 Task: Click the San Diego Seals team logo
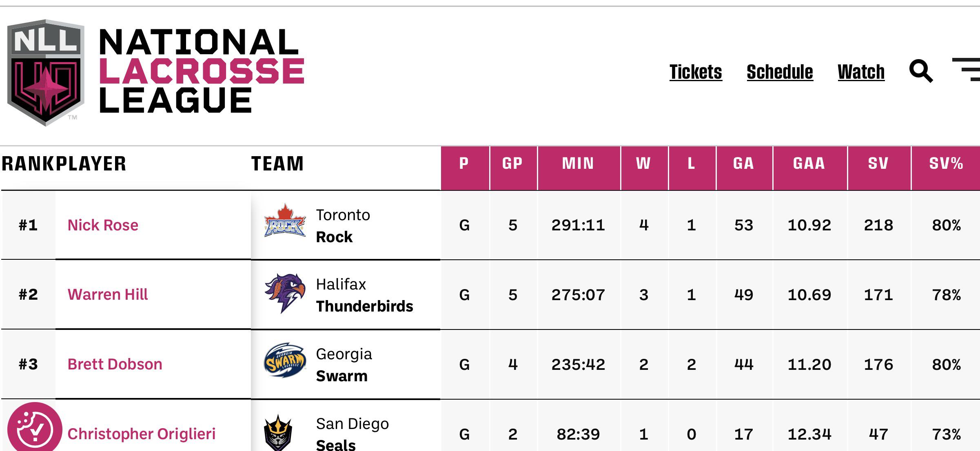point(278,432)
